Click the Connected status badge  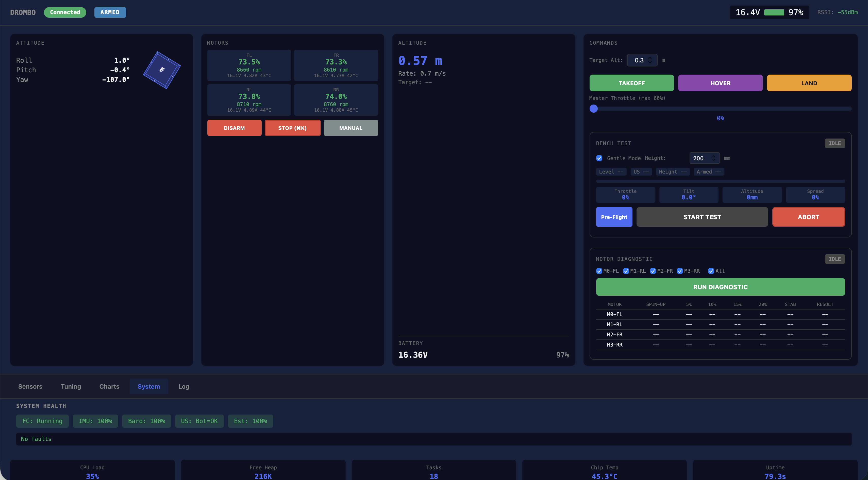click(65, 12)
